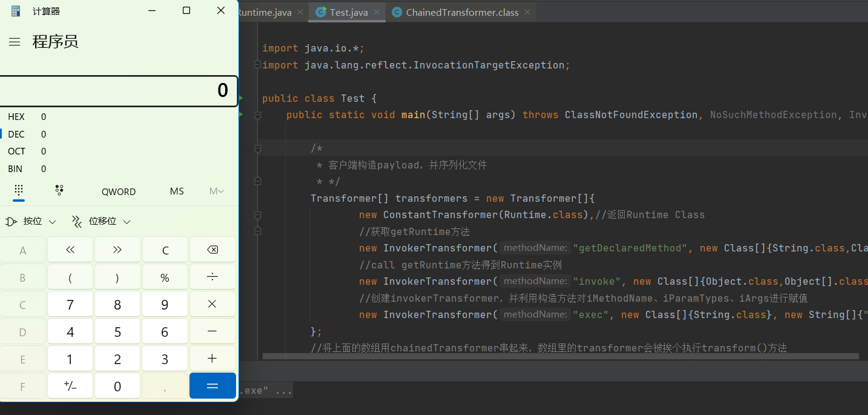Click the equals = key
This screenshot has height=415, width=868.
[212, 386]
